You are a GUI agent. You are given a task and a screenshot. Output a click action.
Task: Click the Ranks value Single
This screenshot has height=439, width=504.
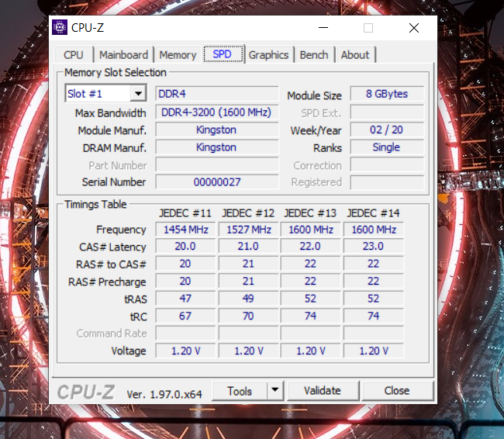pyautogui.click(x=387, y=147)
